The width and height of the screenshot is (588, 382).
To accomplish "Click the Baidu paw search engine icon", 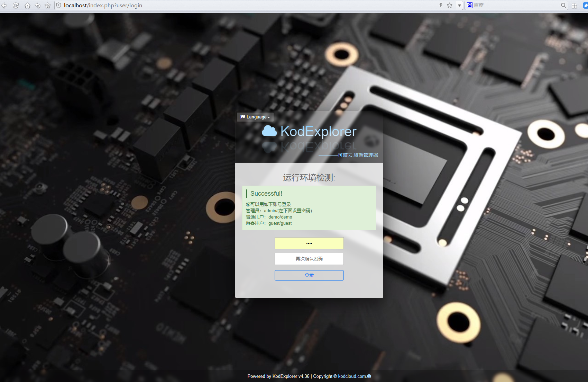I will 470,5.
